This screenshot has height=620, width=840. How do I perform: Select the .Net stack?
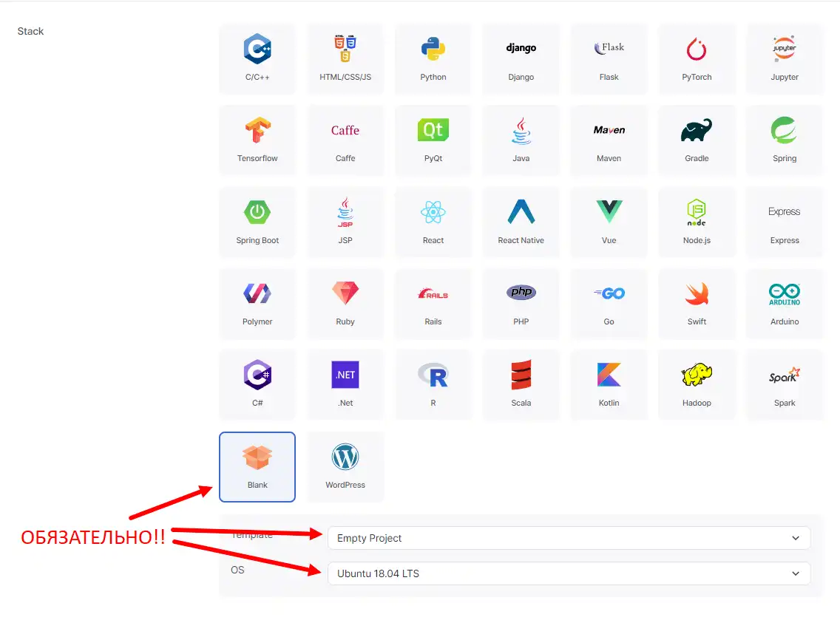(x=345, y=385)
